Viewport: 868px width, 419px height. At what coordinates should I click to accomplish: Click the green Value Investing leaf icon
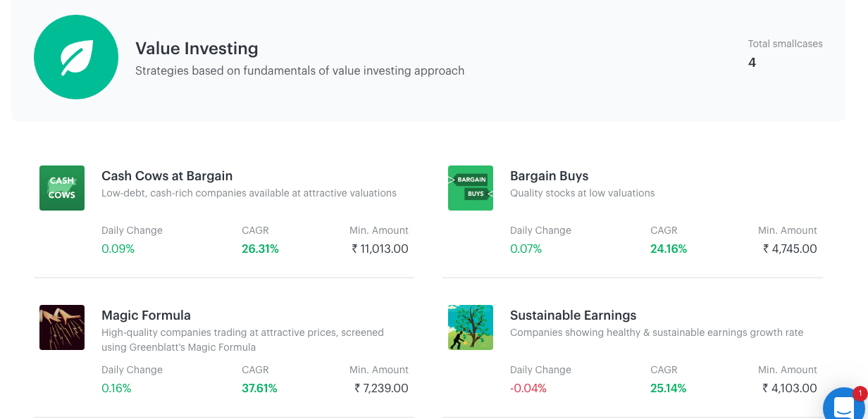pyautogui.click(x=76, y=57)
